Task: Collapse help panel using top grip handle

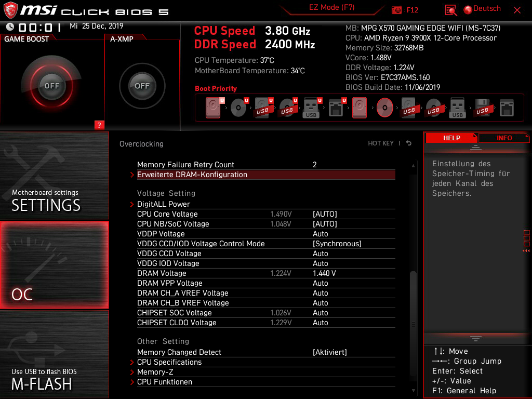Action: coord(476,147)
